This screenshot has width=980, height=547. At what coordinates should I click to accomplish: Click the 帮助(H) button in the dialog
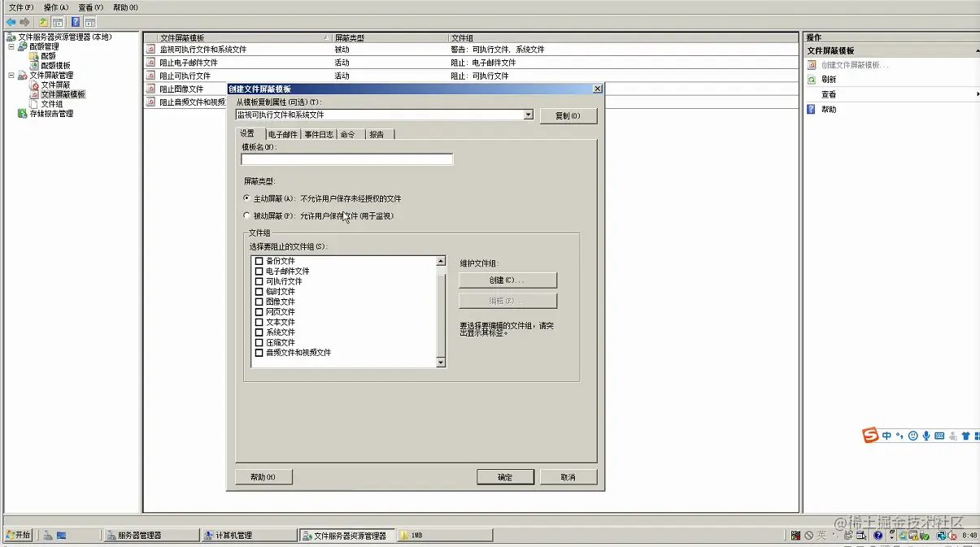pyautogui.click(x=264, y=477)
